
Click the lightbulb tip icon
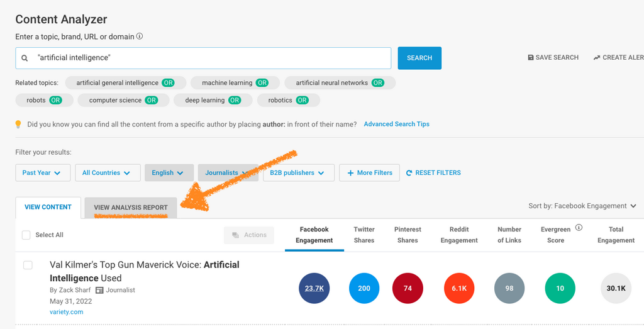19,125
